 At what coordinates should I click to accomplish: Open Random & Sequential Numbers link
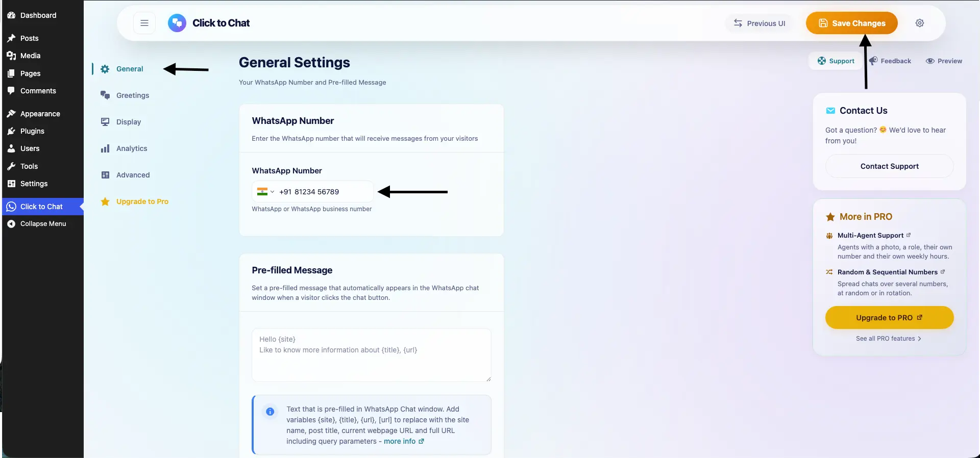(891, 272)
